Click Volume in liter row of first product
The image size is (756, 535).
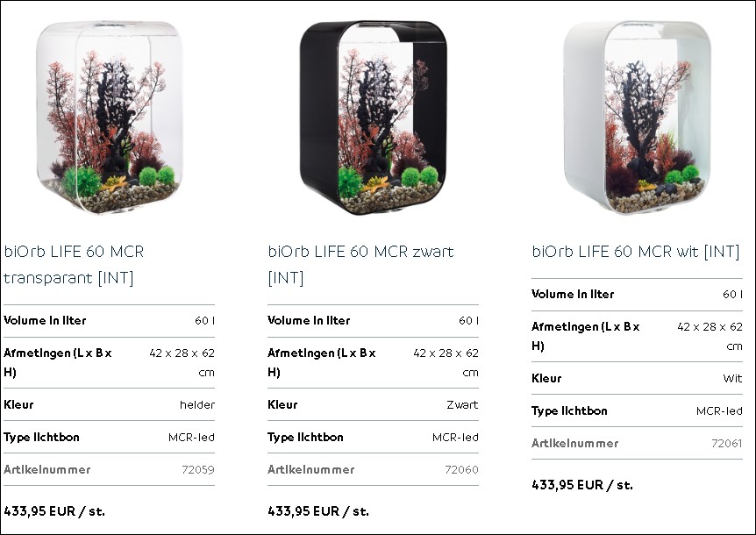point(109,320)
